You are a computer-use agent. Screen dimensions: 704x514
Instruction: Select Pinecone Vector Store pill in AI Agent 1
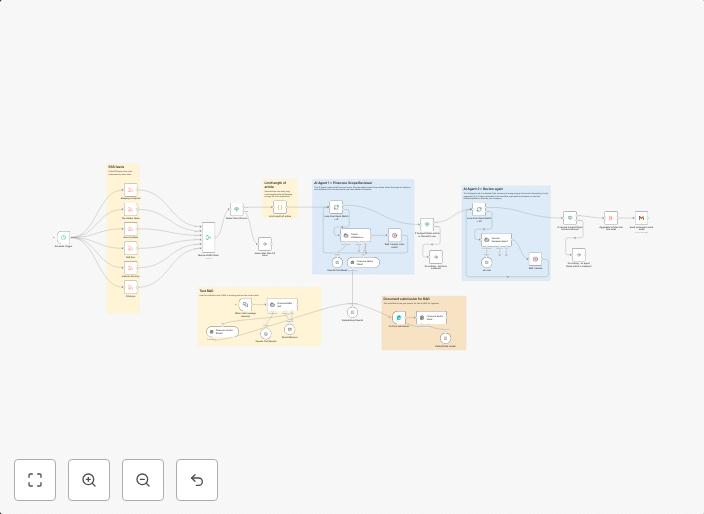(x=363, y=263)
